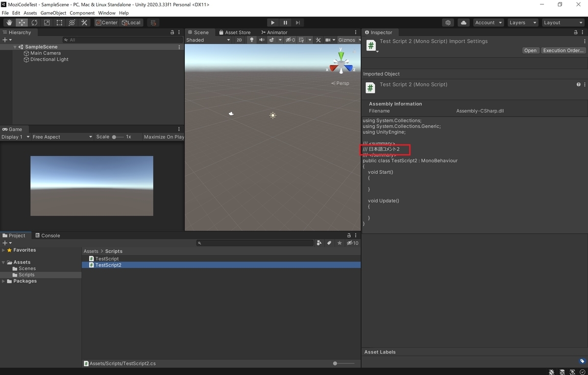The image size is (588, 375).
Task: Switch to the Console tab
Action: tap(48, 235)
